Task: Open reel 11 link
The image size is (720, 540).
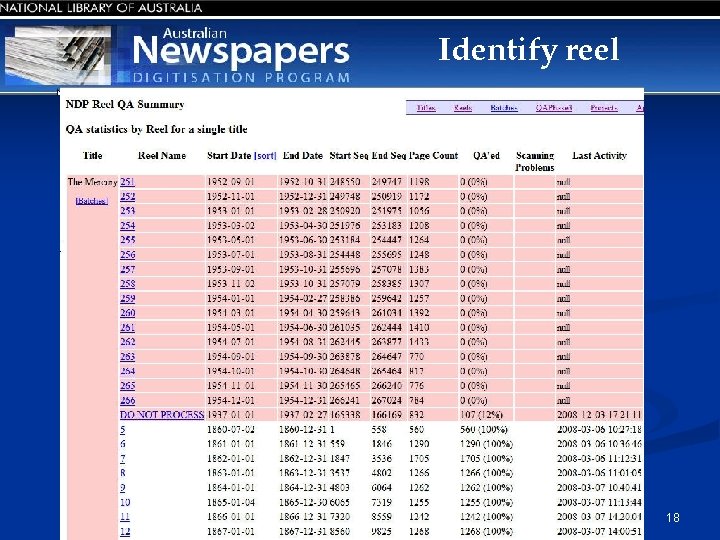Action: point(125,517)
